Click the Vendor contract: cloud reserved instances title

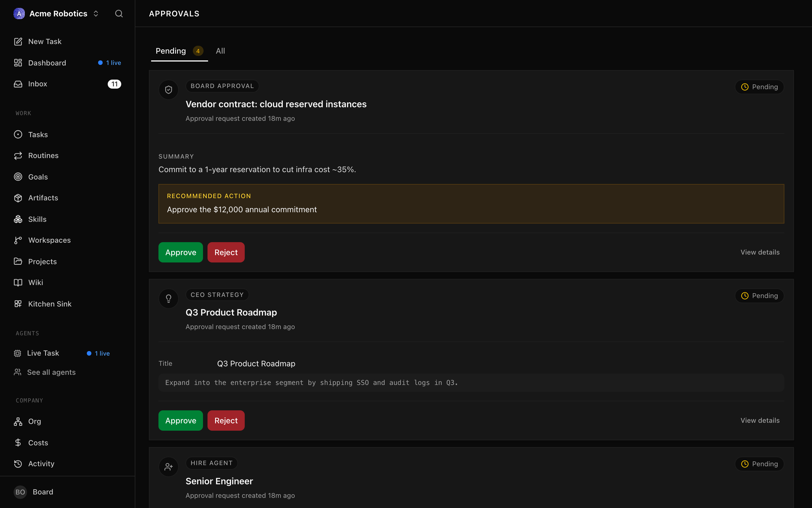click(276, 104)
